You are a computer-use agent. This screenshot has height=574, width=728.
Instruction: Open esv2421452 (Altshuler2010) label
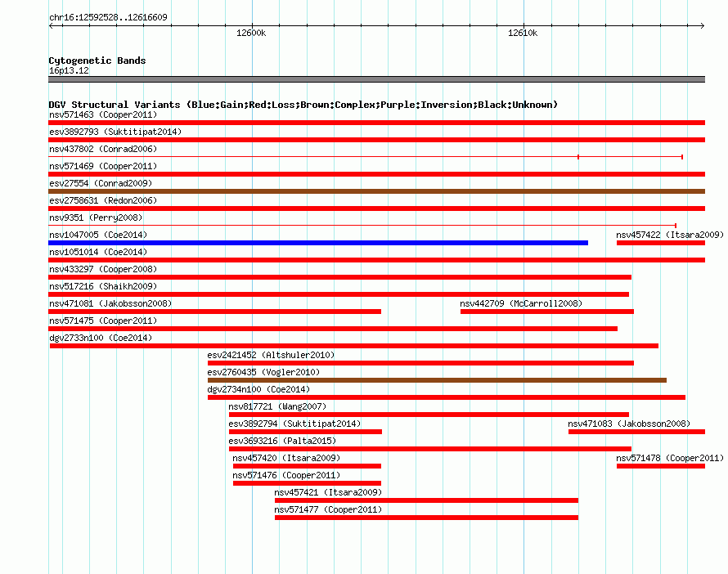271,355
